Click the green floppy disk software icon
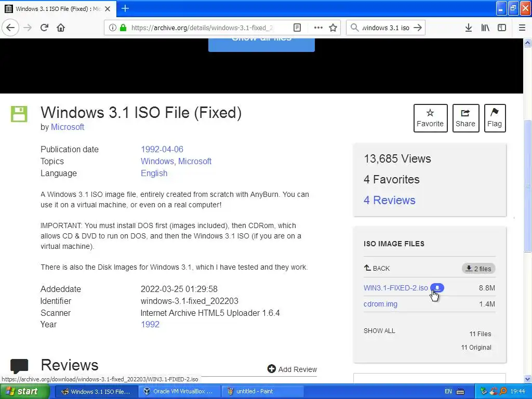This screenshot has height=399, width=532. [x=19, y=114]
